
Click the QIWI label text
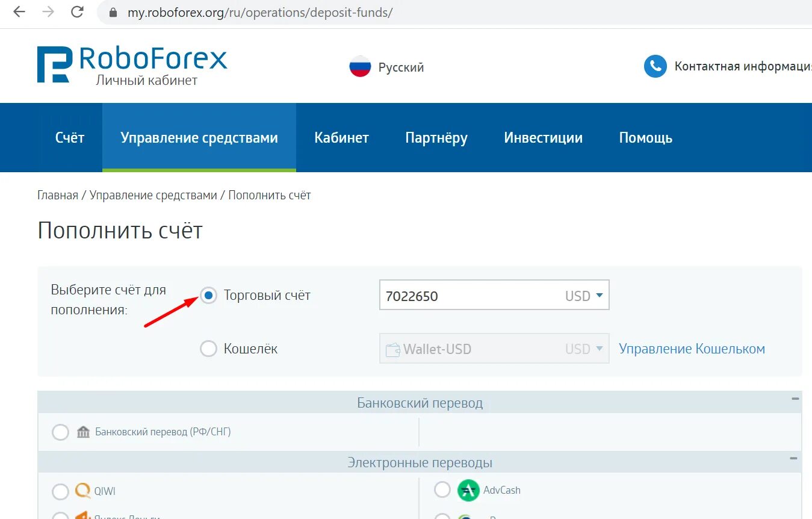click(105, 491)
